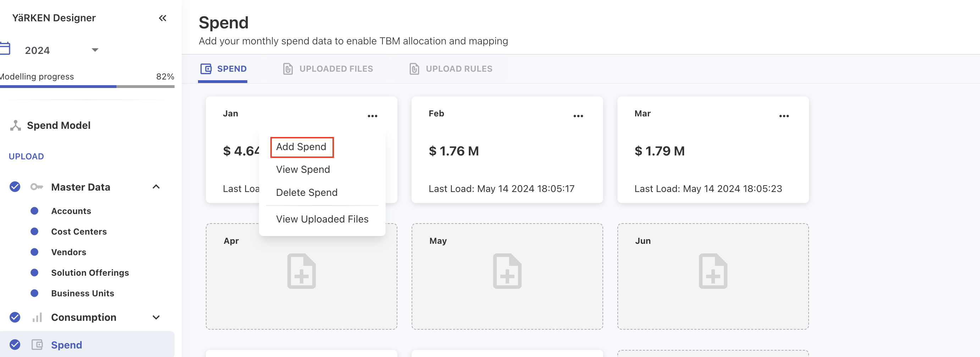Collapse the sidebar with double chevron icon
This screenshot has height=357, width=980.
click(163, 18)
